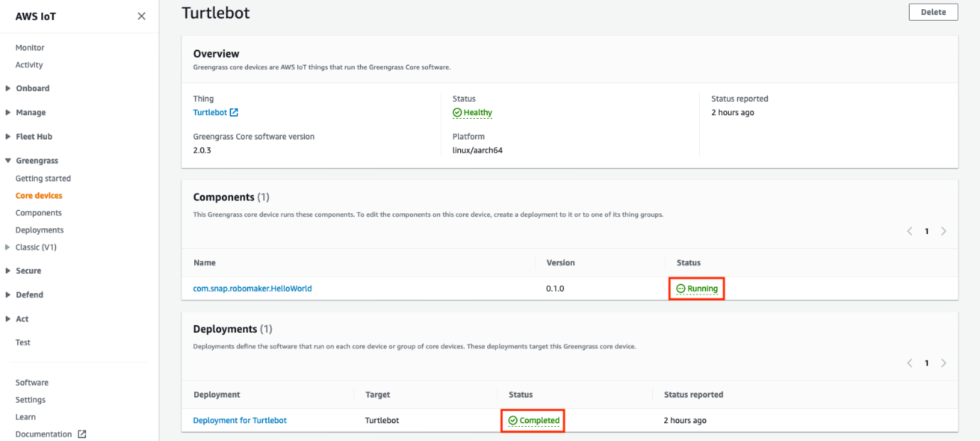Go to previous page in Components pagination
Viewport: 980px width, 441px height.
[x=910, y=231]
